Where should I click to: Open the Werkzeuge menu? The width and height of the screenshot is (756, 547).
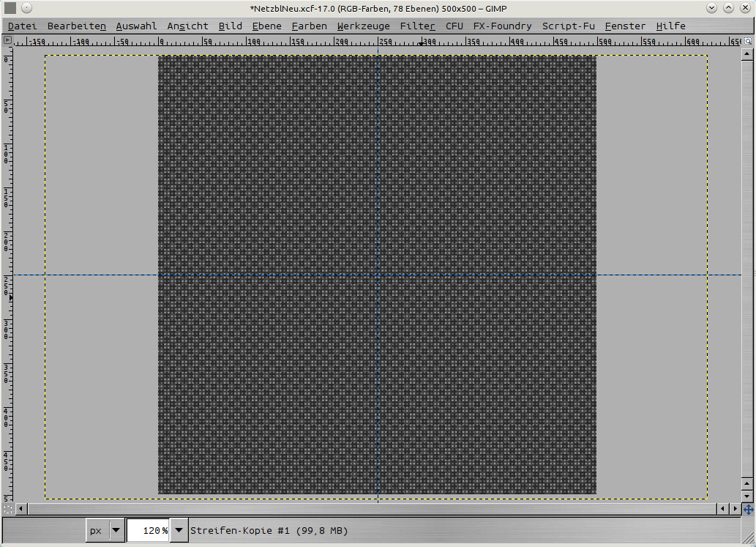[363, 26]
